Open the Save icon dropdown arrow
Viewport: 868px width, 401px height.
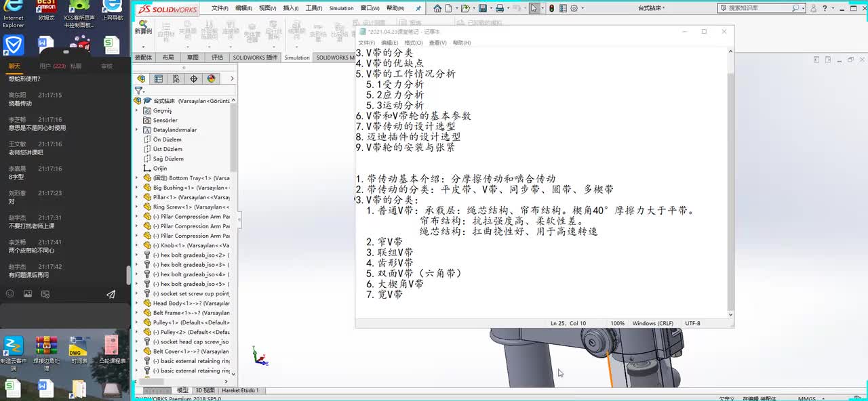pos(490,9)
